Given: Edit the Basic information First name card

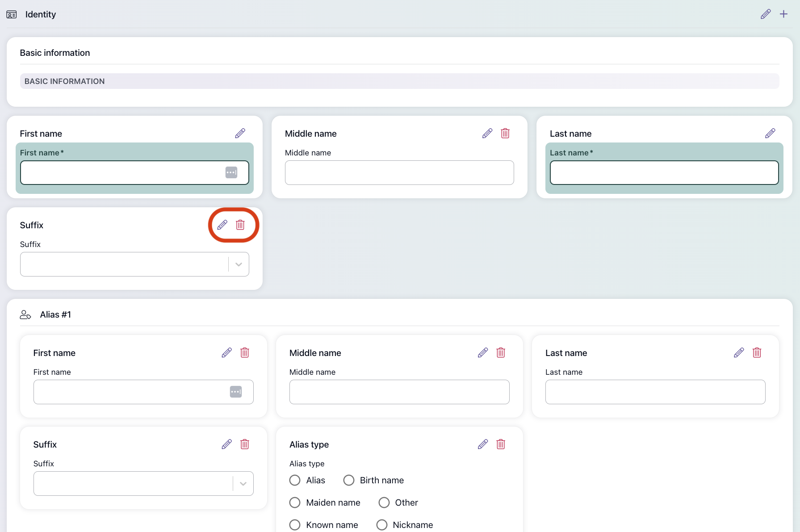Looking at the screenshot, I should pos(240,133).
